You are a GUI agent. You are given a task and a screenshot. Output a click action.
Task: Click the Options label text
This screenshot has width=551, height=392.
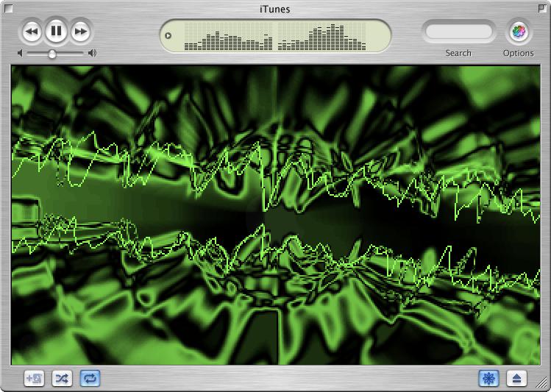coord(519,53)
